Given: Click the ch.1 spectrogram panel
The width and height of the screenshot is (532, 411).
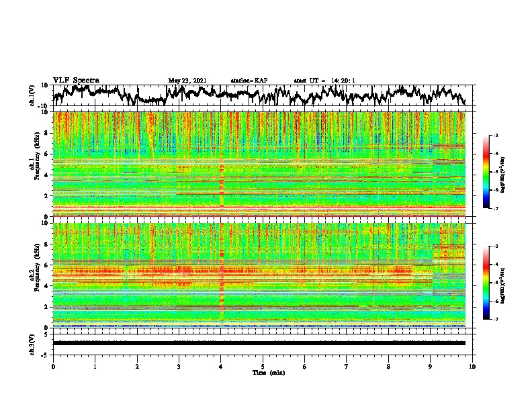Looking at the screenshot, I should point(259,164).
